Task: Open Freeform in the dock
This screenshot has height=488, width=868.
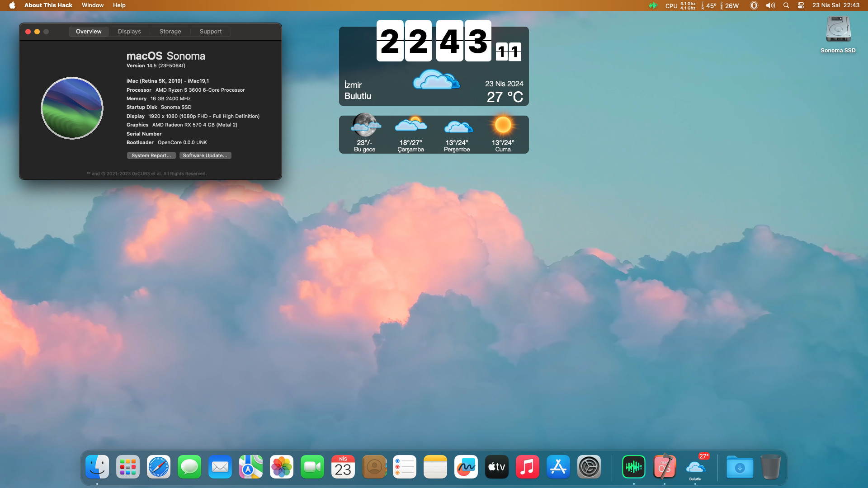Action: click(x=466, y=467)
